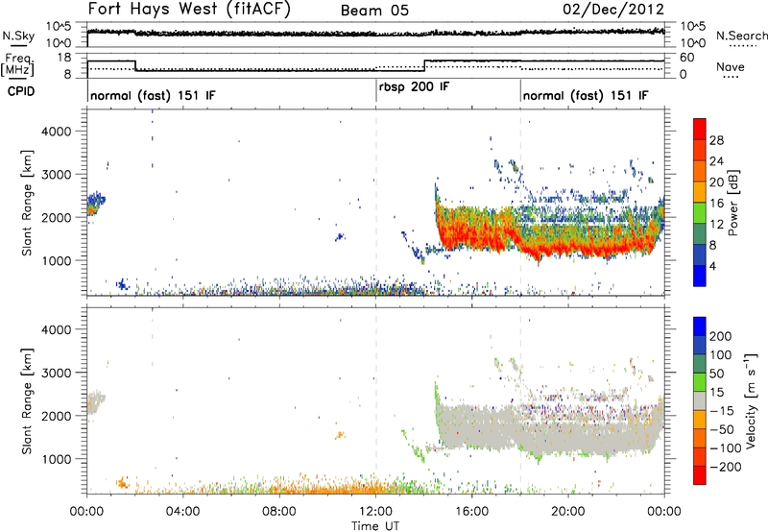
Task: Click the gray ground-scatter band in velocity panel
Action: pos(548,428)
